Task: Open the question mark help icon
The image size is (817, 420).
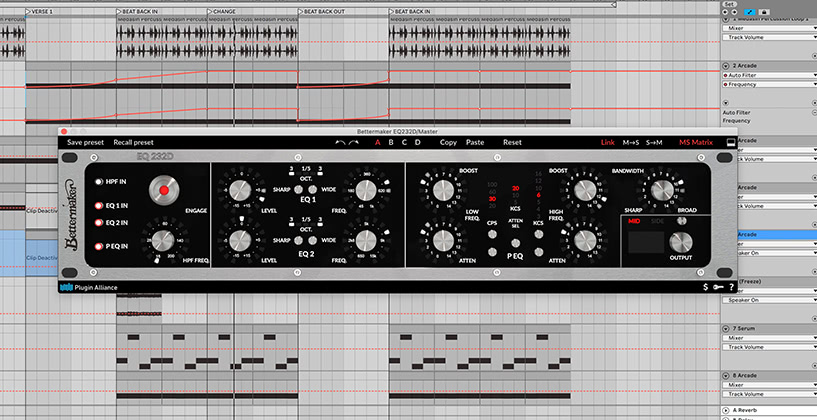Action: click(x=731, y=287)
